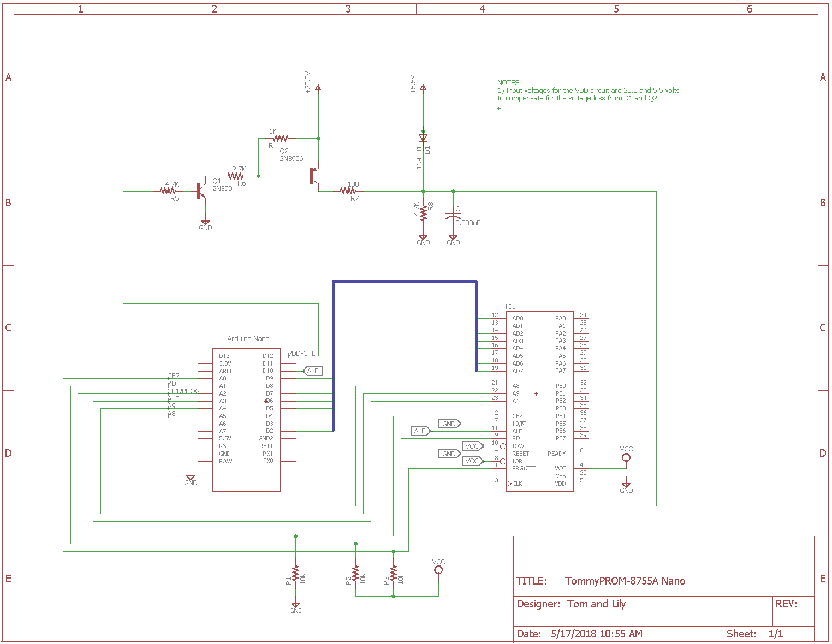Click the R4 1K resistor symbol
The image size is (832, 644).
click(x=280, y=139)
